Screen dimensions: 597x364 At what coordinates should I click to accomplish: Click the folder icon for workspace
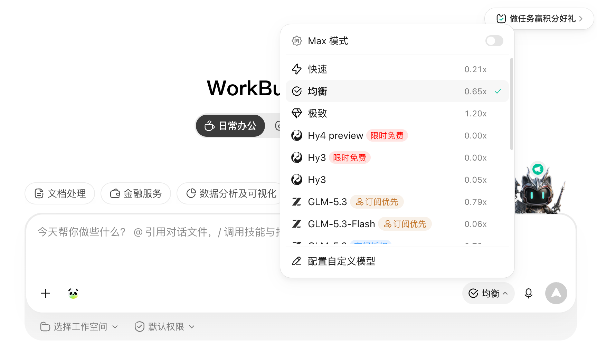tap(45, 326)
